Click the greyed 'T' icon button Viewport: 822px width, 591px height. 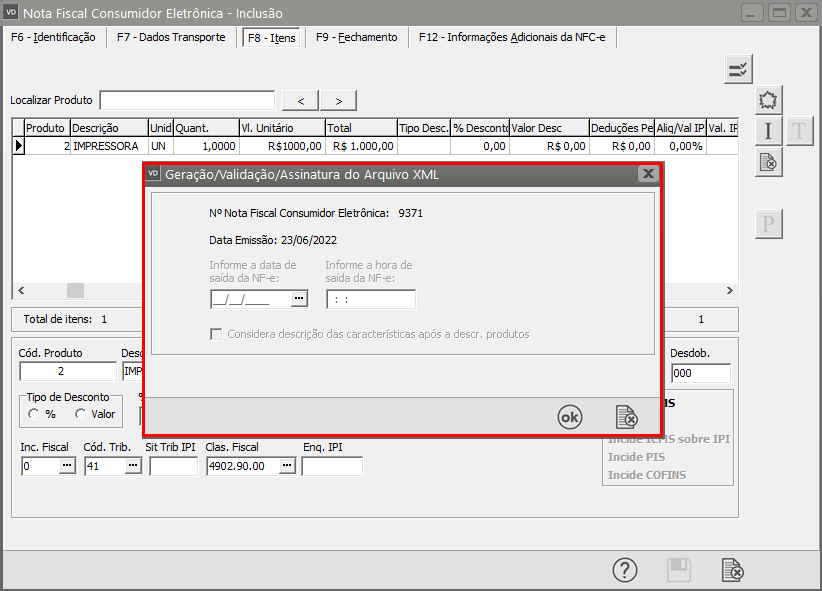pos(799,131)
